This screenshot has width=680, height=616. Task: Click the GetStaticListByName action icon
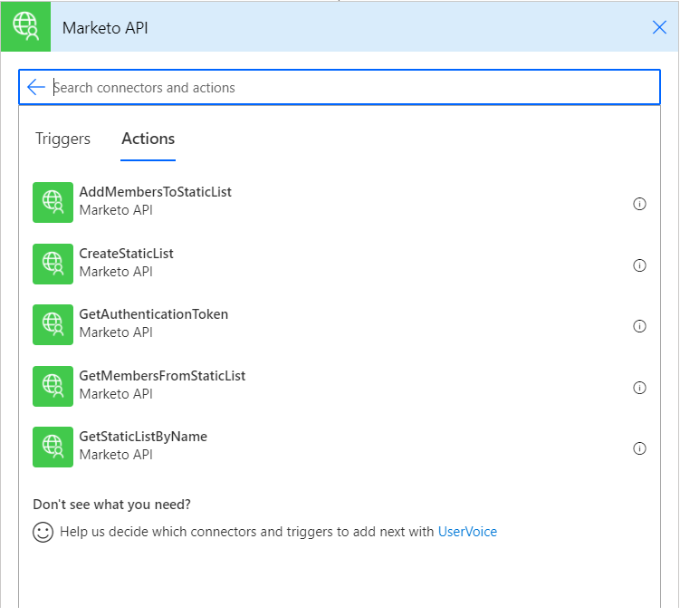(53, 447)
